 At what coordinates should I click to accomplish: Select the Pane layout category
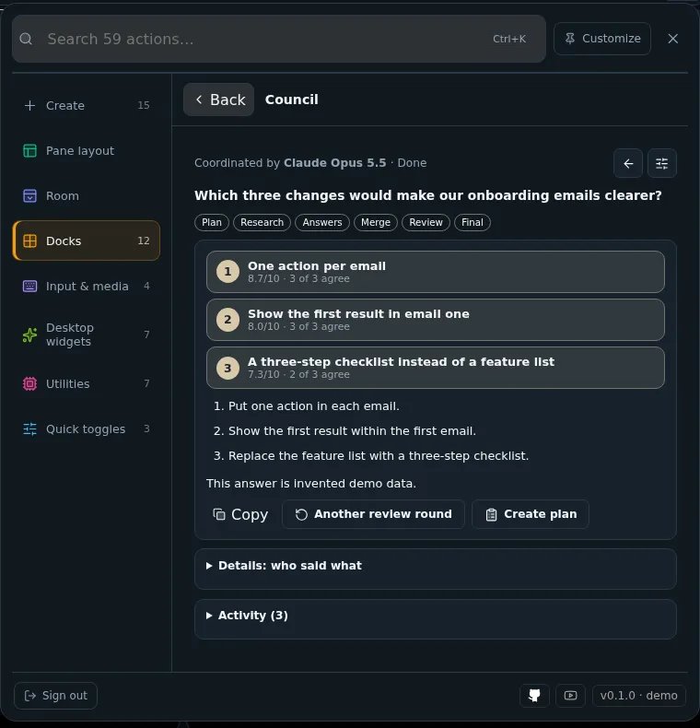click(87, 150)
